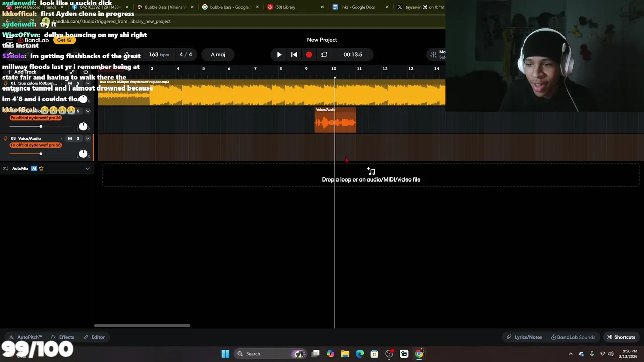Open the AutoPitch panel
Screen dimensions: 644x362
coord(26,337)
